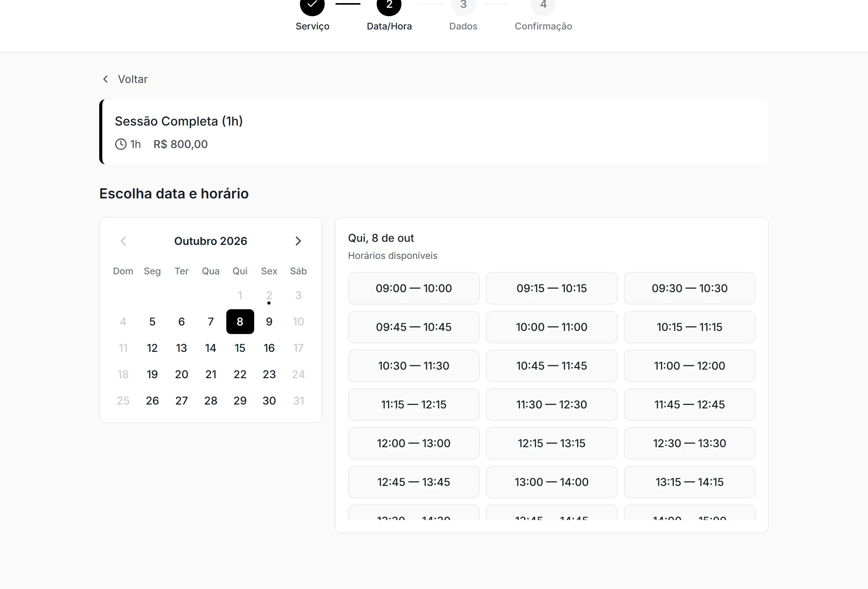This screenshot has height=589, width=868.
Task: Click the Sessão Completa (1h) service title
Action: click(179, 121)
